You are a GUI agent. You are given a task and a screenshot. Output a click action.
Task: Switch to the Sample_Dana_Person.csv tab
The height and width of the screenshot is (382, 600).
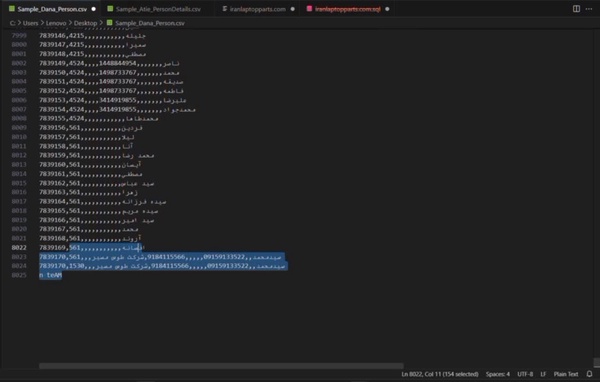point(52,9)
